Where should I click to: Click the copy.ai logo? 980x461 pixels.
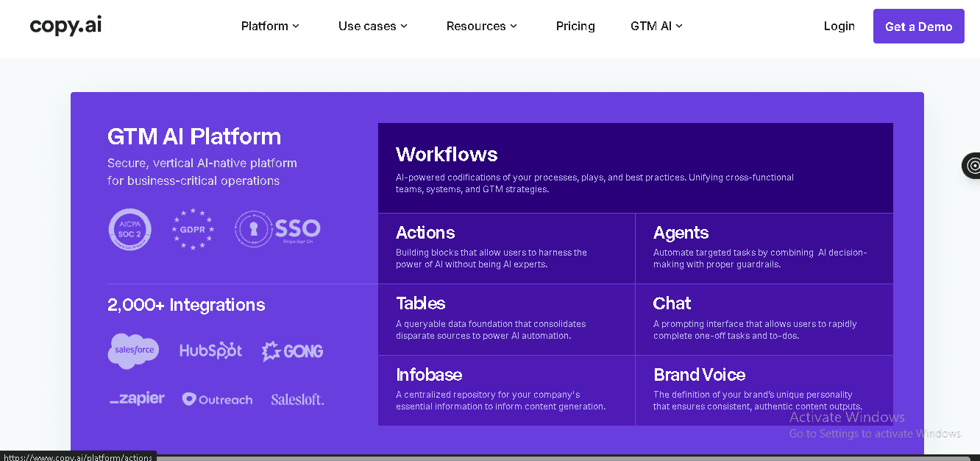click(65, 26)
